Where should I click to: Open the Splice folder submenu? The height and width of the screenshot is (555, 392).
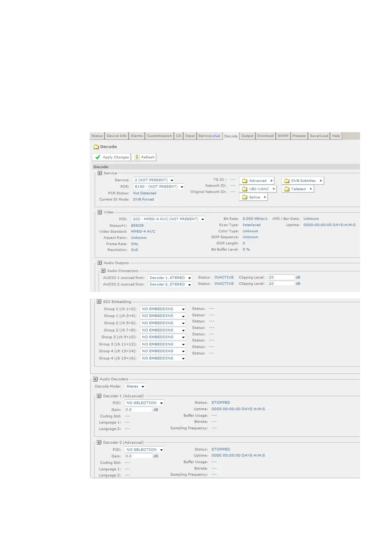[x=254, y=197]
